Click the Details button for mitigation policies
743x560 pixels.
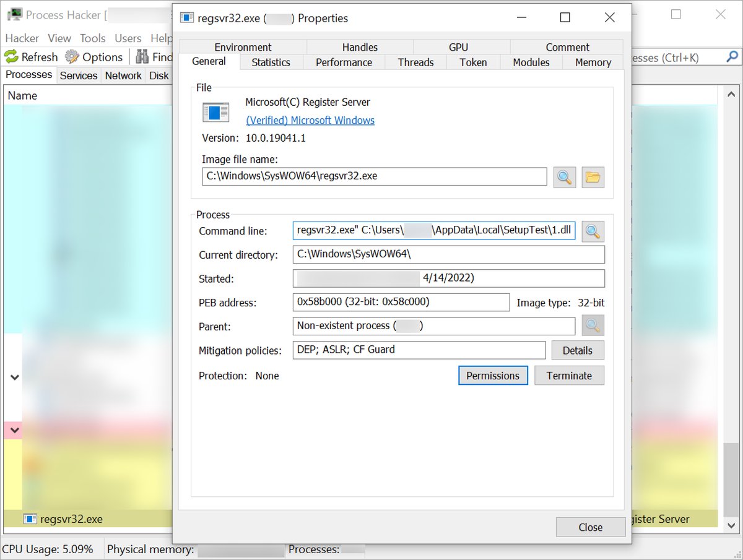[x=578, y=350]
